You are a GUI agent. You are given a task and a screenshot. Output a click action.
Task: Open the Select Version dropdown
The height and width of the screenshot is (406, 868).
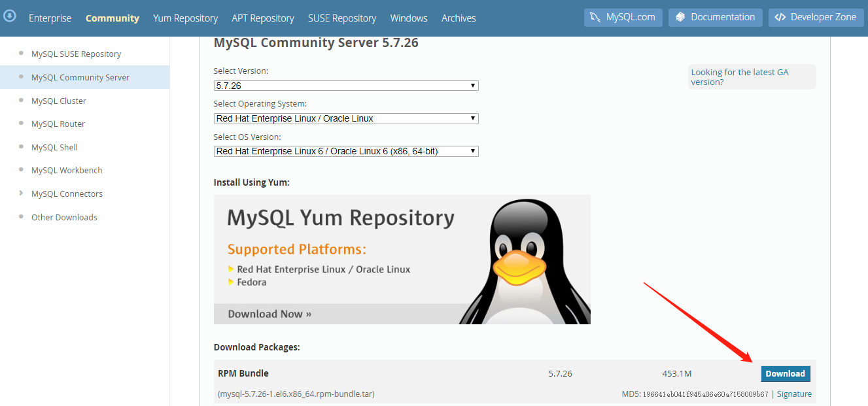click(x=346, y=86)
